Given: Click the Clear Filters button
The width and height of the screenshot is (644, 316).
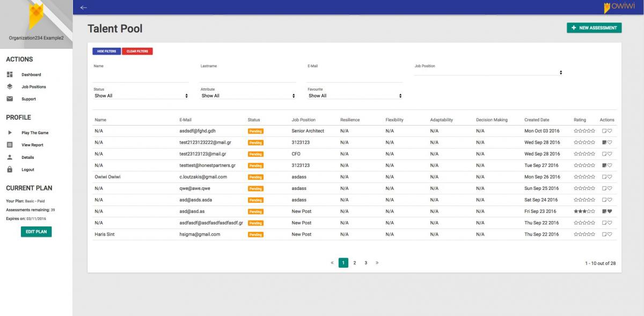Looking at the screenshot, I should pyautogui.click(x=137, y=52).
